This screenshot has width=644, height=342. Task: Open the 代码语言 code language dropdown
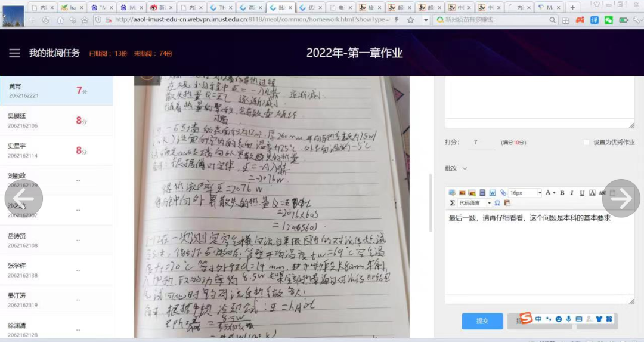point(475,203)
